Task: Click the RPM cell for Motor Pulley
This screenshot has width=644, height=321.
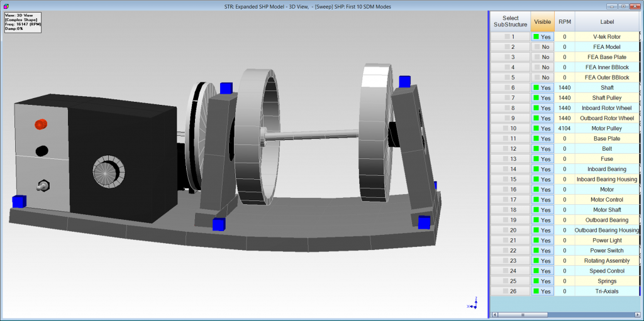Action: point(564,128)
